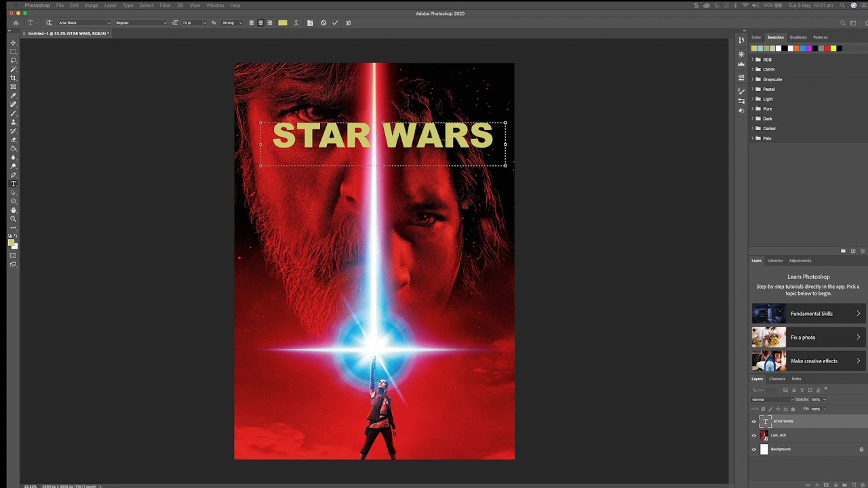The height and width of the screenshot is (488, 868).
Task: Switch to the Libraries tab
Action: tap(775, 260)
